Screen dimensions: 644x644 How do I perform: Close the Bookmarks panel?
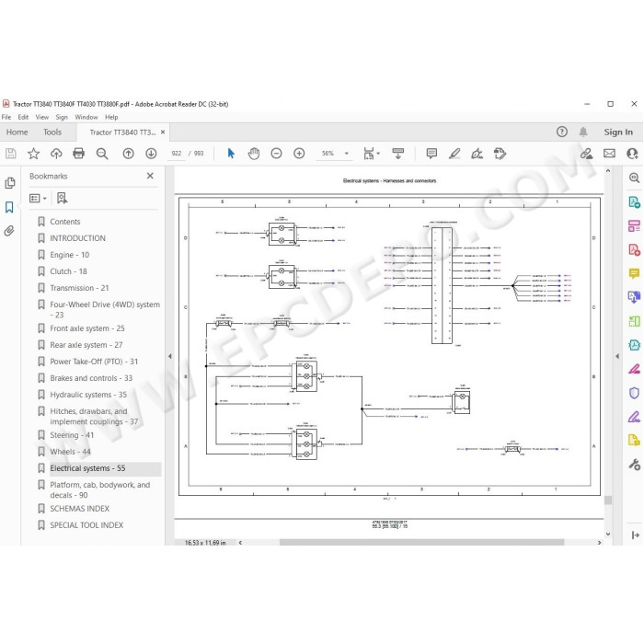pos(150,176)
